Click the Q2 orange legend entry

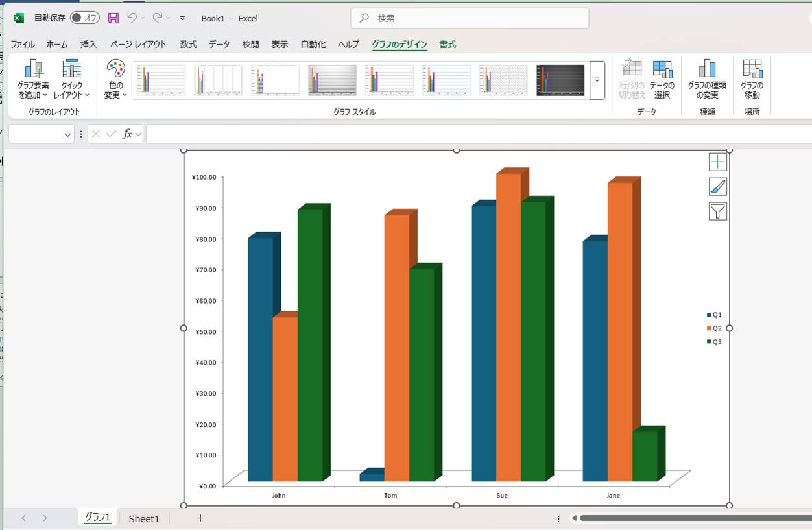click(713, 328)
